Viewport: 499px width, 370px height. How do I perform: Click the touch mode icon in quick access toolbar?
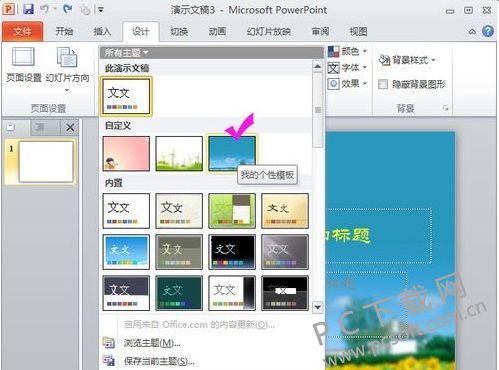tap(85, 10)
